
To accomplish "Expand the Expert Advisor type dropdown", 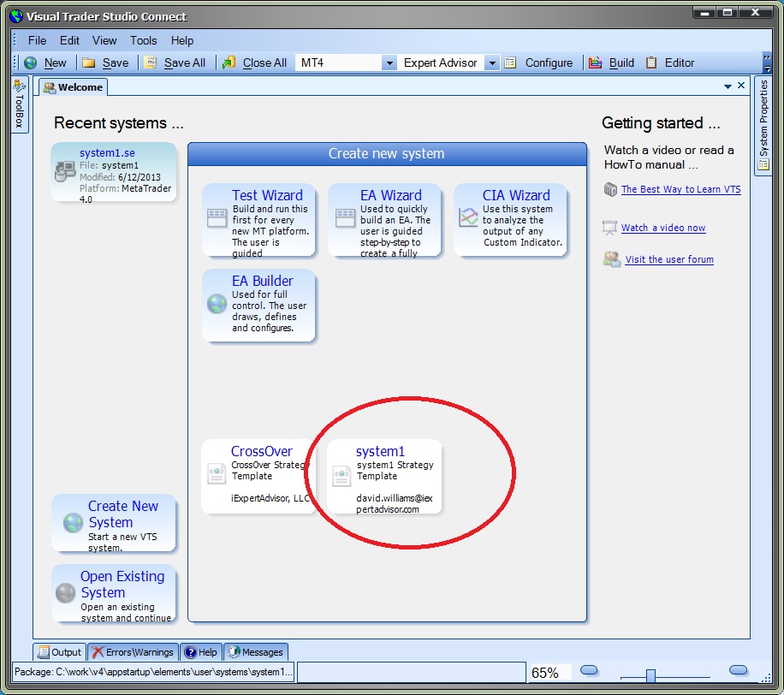I will click(x=492, y=63).
